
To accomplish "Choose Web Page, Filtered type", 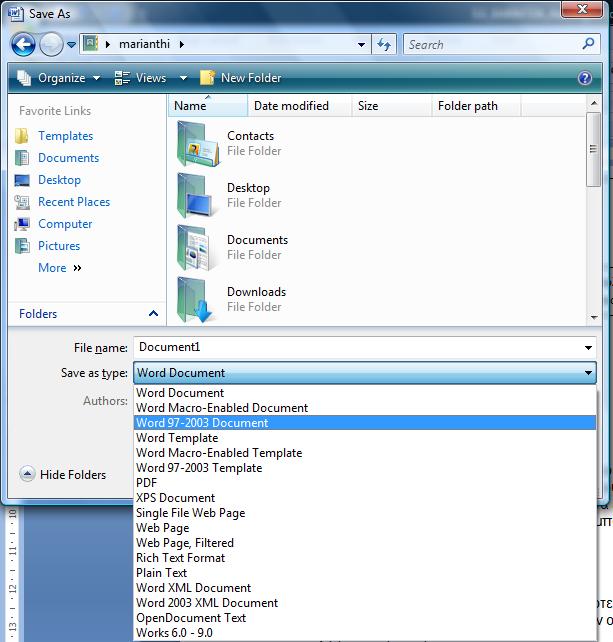I will pyautogui.click(x=364, y=543).
